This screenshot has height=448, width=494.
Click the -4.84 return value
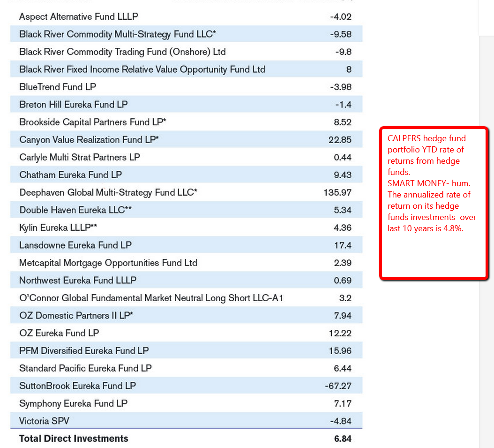pyautogui.click(x=341, y=421)
